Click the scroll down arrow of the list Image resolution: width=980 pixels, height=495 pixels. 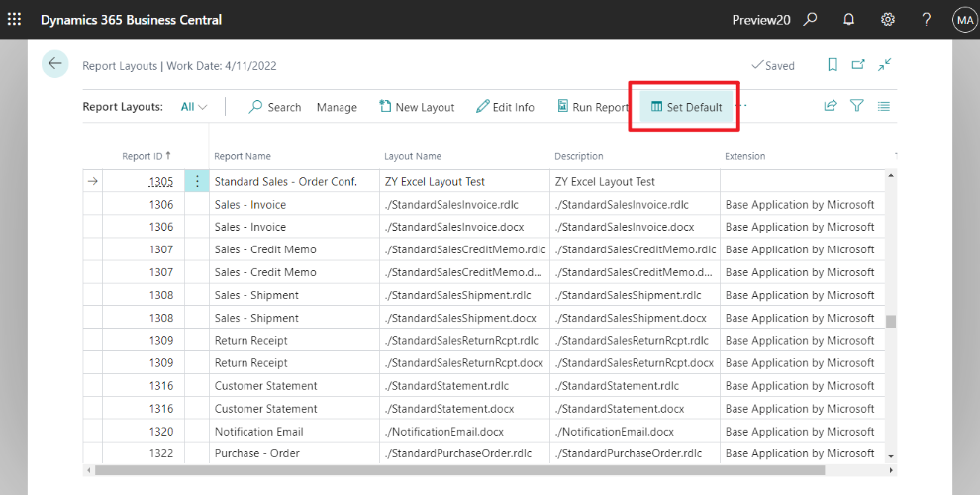click(x=891, y=456)
